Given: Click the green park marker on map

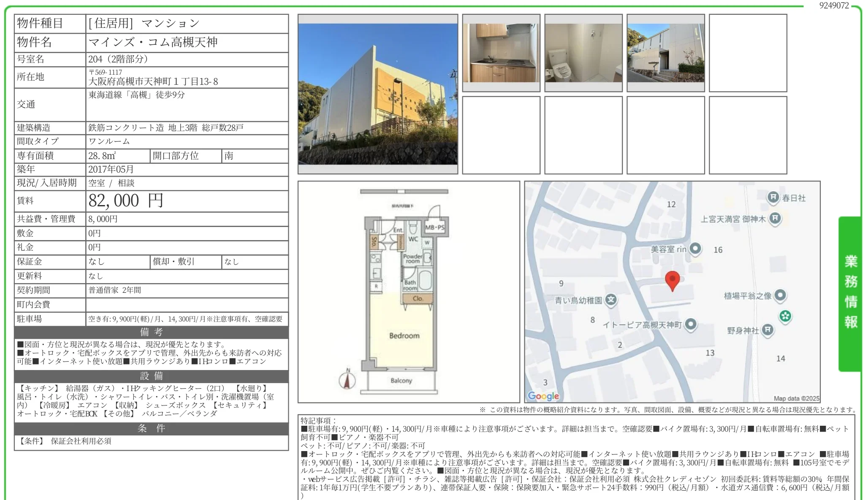Looking at the screenshot, I should point(785,316).
